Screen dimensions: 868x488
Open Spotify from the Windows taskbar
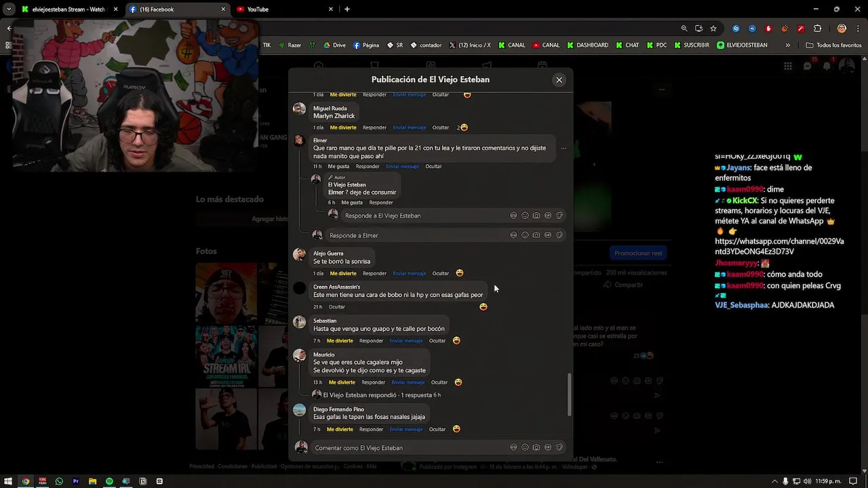tap(109, 481)
